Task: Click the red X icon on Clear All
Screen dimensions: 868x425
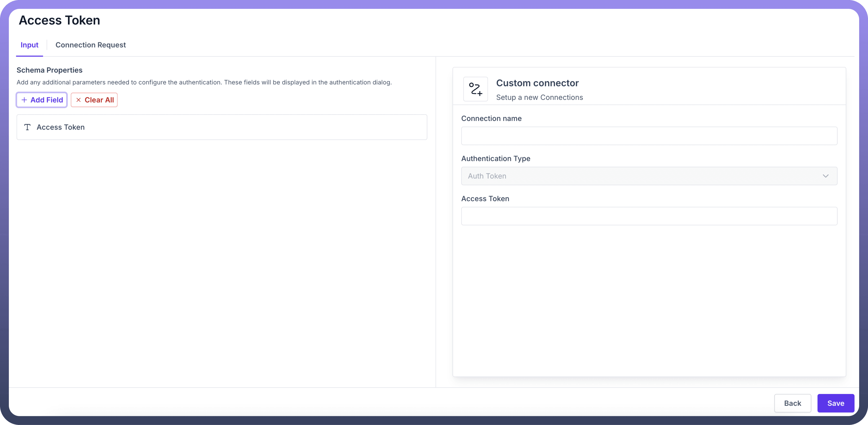Action: pos(79,100)
